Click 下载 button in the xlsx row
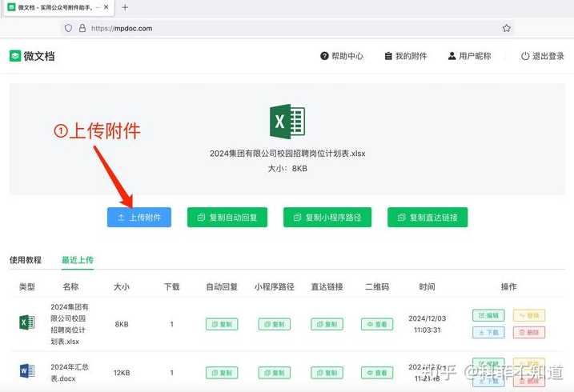Image resolution: width=574 pixels, height=392 pixels. (x=488, y=332)
